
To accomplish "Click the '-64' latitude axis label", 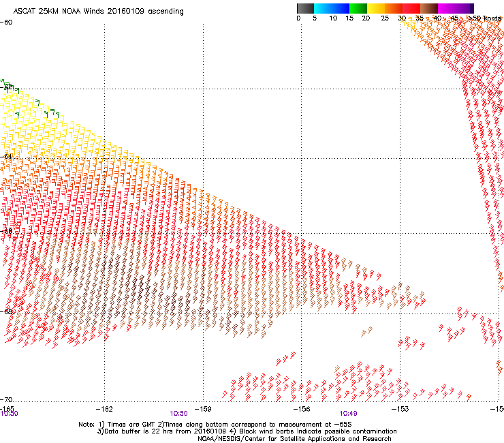I will [6, 157].
